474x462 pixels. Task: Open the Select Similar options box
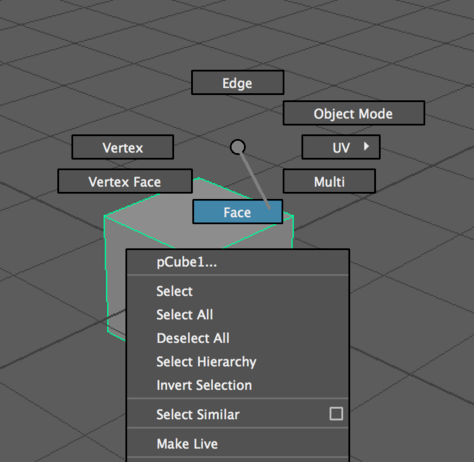click(336, 414)
